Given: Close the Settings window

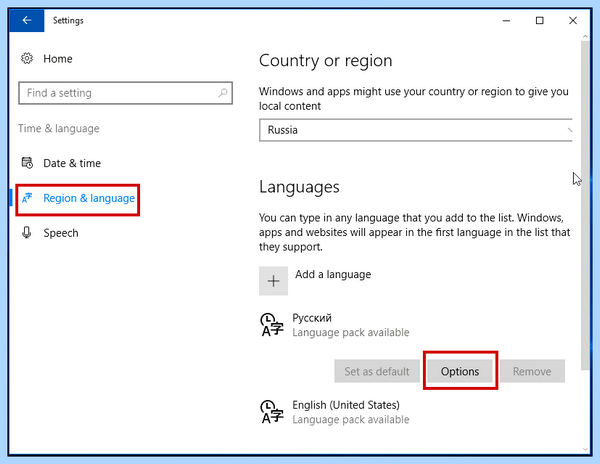Looking at the screenshot, I should coord(573,20).
